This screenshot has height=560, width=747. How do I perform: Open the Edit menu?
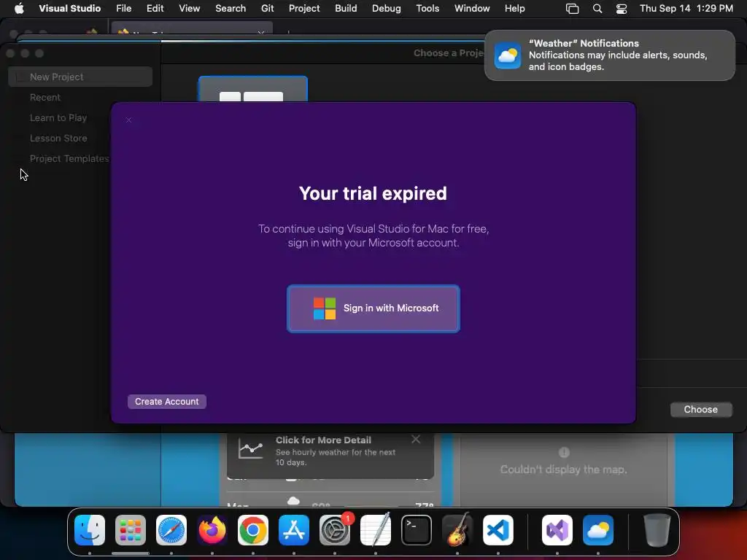[x=155, y=8]
